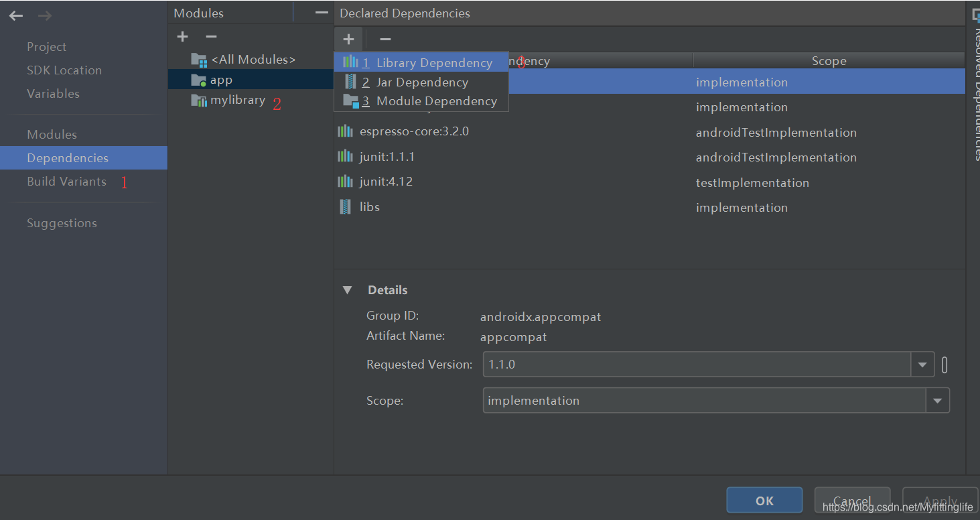Screen dimensions: 980x520
Task: Open the Requested Version dropdown arrow
Action: (922, 365)
